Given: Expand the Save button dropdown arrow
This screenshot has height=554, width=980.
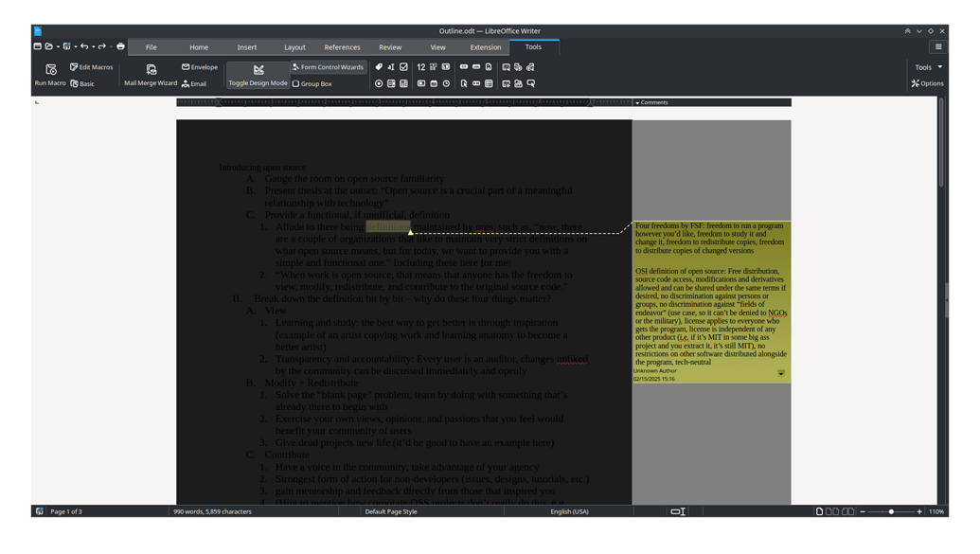Looking at the screenshot, I should coord(76,47).
